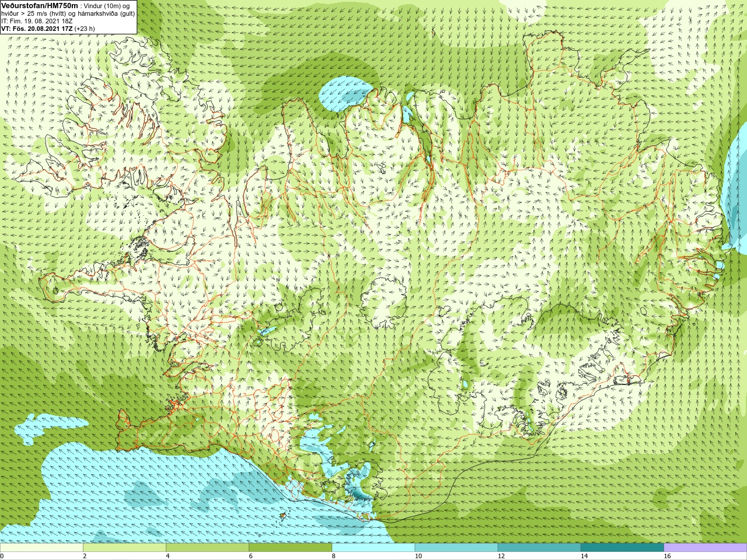
Task: Click the 'IT: Fim. 19. 08. 2021 18Z' line
Action: click(x=37, y=21)
